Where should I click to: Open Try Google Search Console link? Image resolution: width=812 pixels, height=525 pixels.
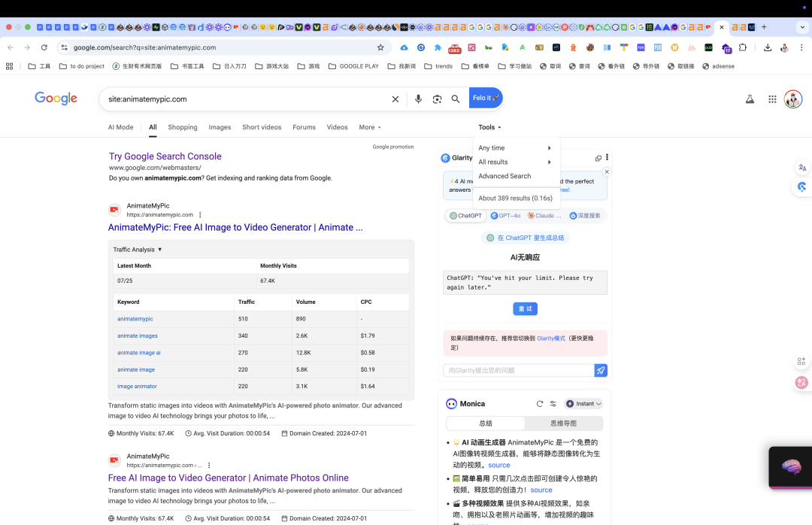point(165,156)
